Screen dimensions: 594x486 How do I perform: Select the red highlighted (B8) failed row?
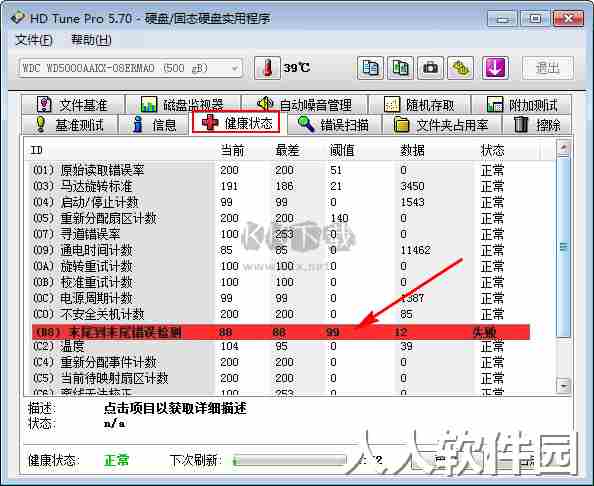[x=280, y=332]
